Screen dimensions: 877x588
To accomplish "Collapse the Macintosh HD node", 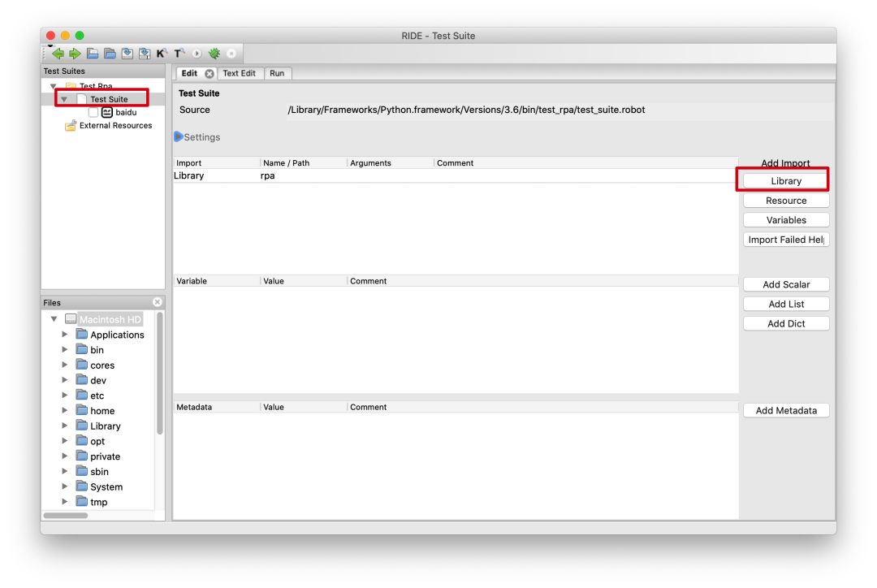I will (54, 319).
